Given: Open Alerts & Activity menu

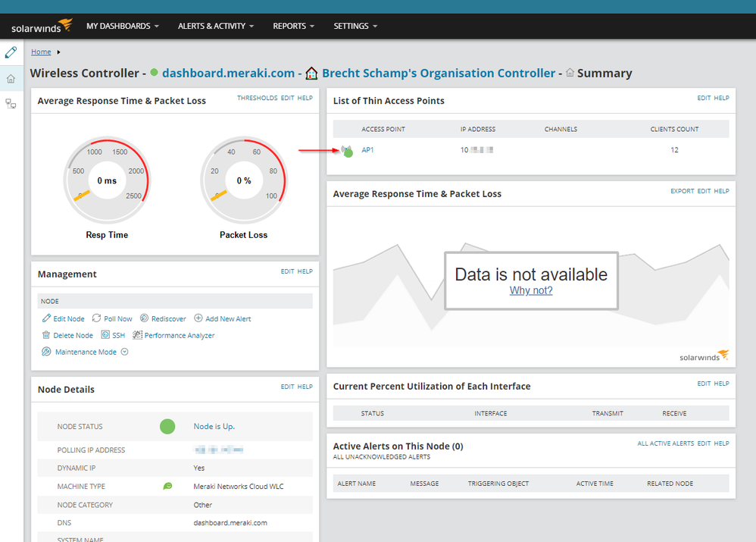Looking at the screenshot, I should [216, 26].
